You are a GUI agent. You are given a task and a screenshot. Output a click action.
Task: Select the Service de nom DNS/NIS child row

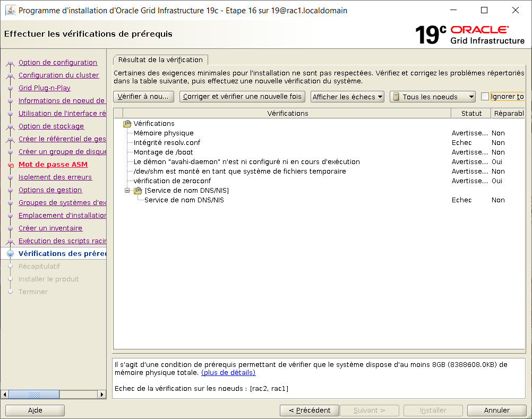[x=319, y=200]
